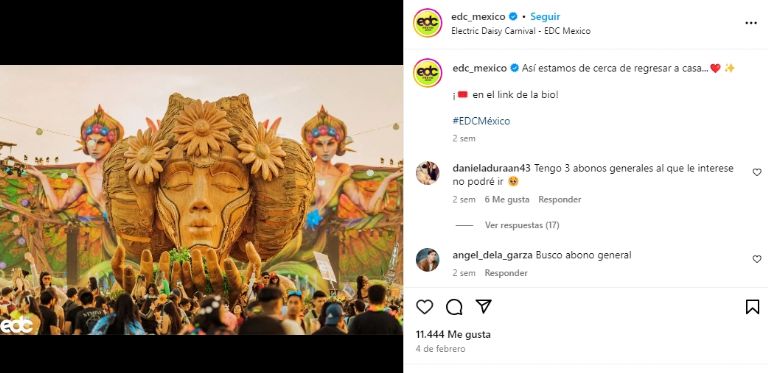Like angel_dela_garza's comment heart

[x=757, y=259]
